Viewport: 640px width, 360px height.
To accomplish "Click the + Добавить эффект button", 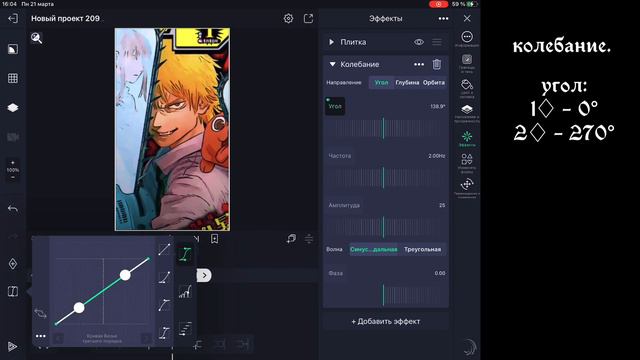I will coord(386,322).
